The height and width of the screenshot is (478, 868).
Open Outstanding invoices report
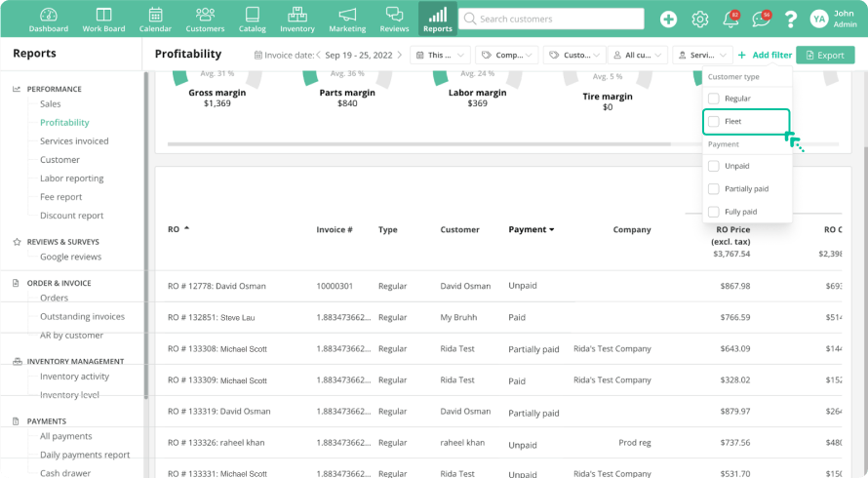[x=82, y=316]
